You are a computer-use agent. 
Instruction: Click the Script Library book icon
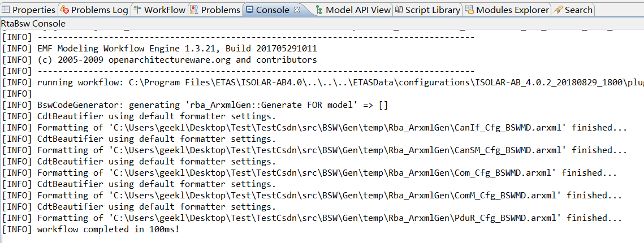tap(399, 10)
